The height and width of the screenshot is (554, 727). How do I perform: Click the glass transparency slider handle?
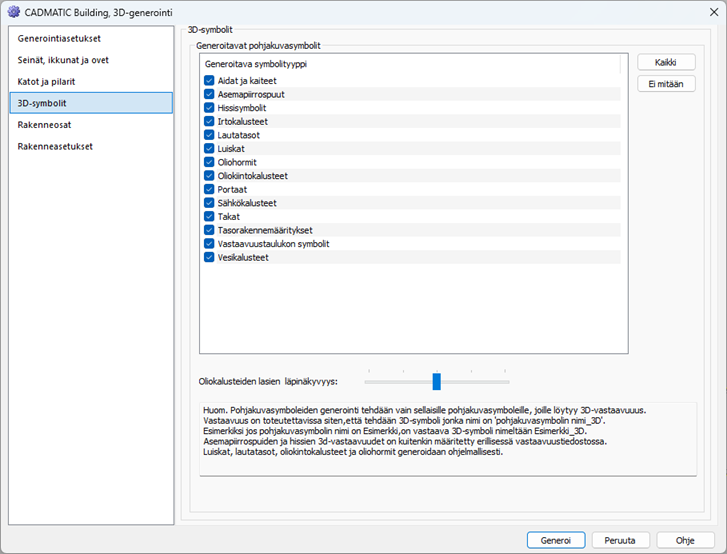[x=436, y=381]
